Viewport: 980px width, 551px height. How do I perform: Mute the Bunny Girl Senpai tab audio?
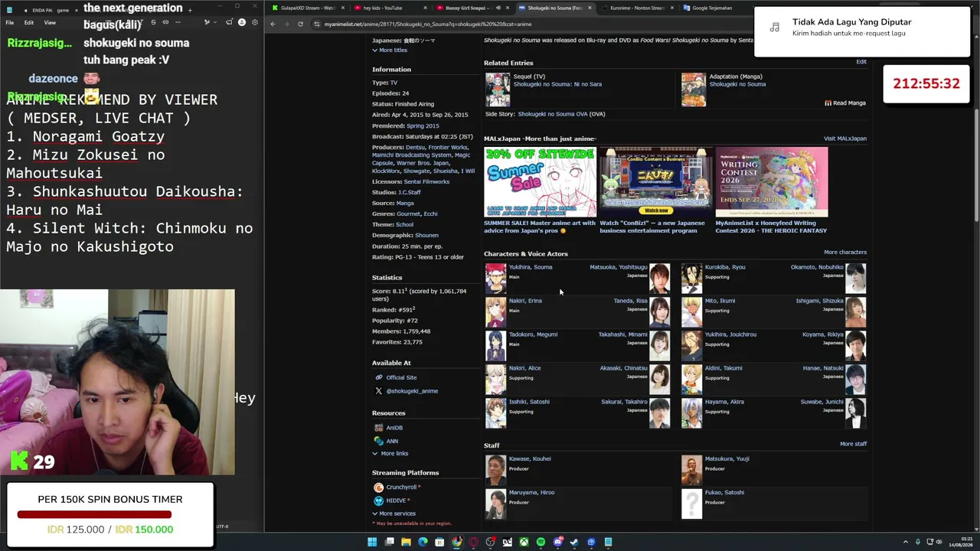498,8
